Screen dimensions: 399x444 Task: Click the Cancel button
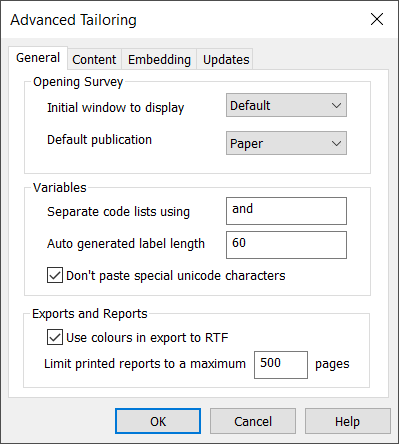[253, 421]
